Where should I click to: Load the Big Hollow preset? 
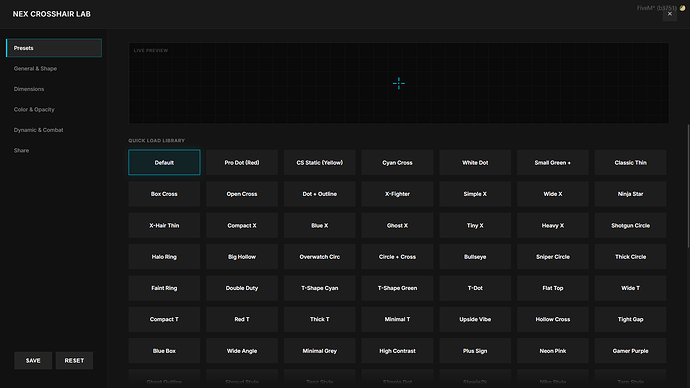(242, 257)
